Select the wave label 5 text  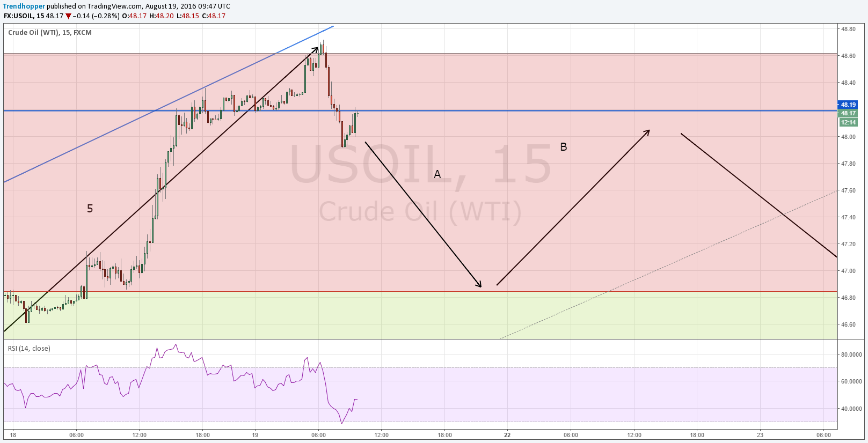point(90,209)
